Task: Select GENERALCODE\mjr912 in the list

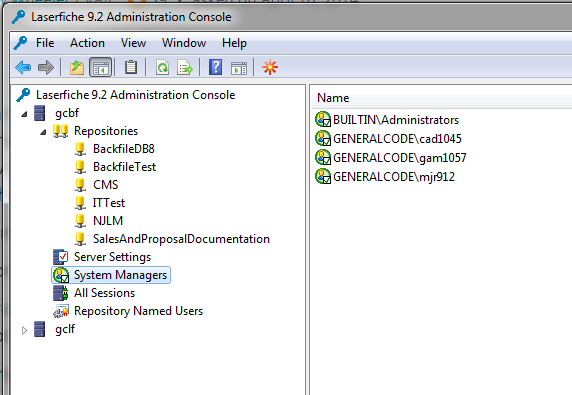Action: click(x=394, y=177)
